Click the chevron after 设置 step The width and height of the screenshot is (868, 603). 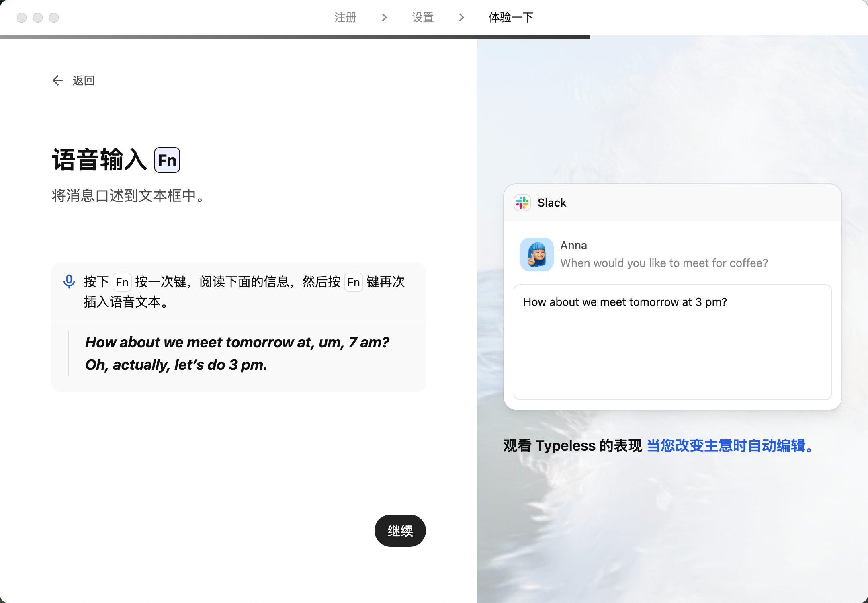pyautogui.click(x=461, y=17)
